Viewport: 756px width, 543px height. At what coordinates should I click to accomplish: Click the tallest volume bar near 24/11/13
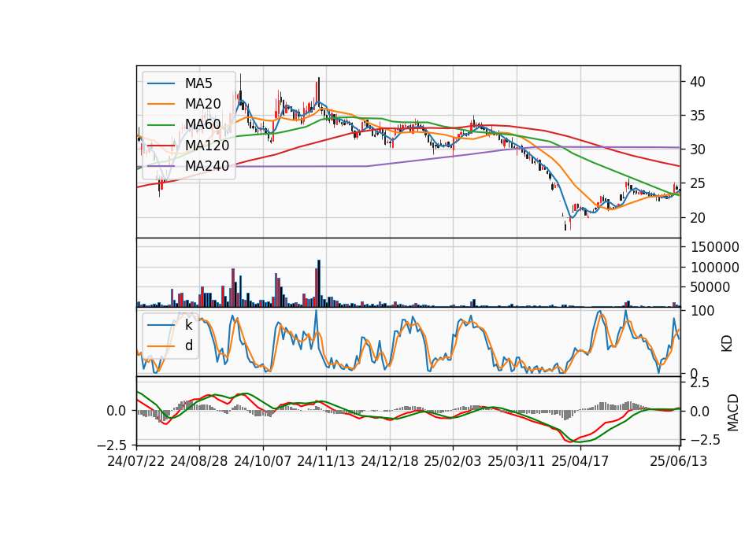tap(319, 283)
